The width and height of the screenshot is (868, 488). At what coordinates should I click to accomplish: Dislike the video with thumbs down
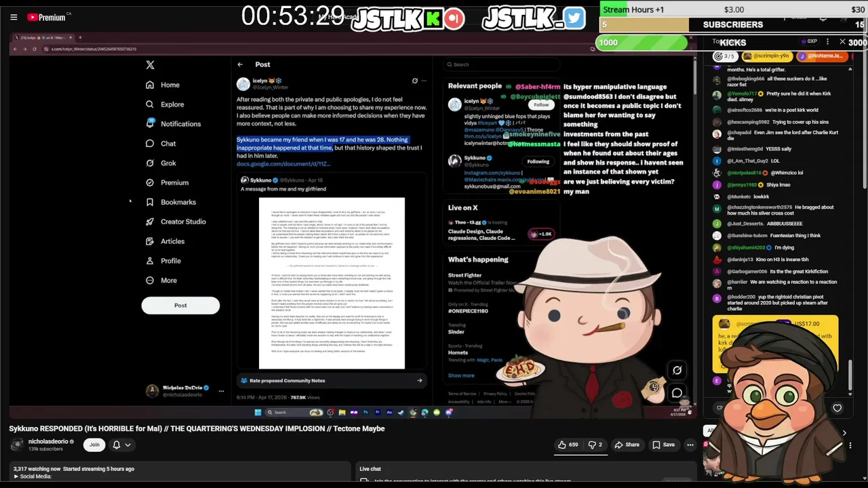[x=595, y=445]
